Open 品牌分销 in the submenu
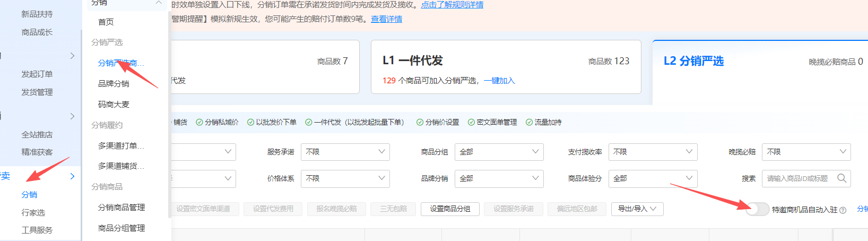 coord(114,84)
